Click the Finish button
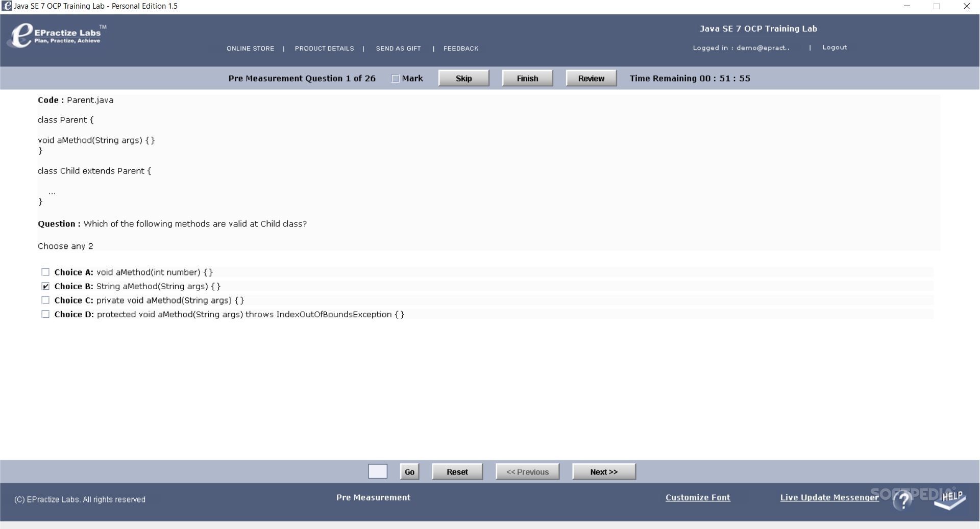Screen dimensions: 980x529 [x=527, y=78]
